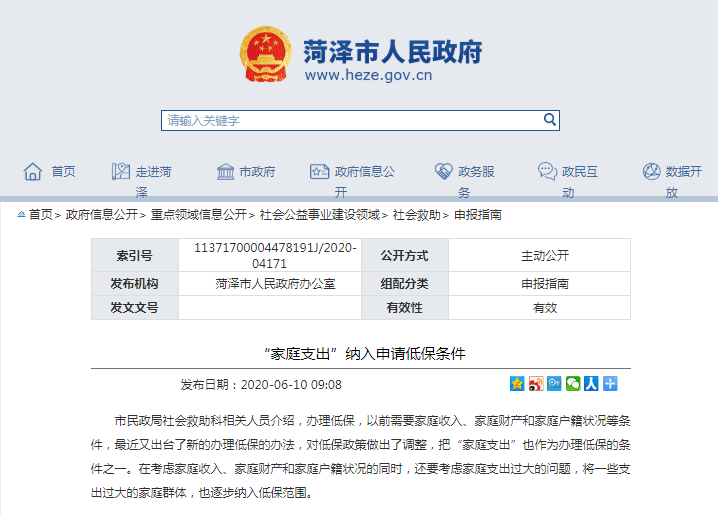Open 重点领域信息公开 breadcrumb link
Image resolution: width=718 pixels, height=515 pixels.
click(198, 214)
